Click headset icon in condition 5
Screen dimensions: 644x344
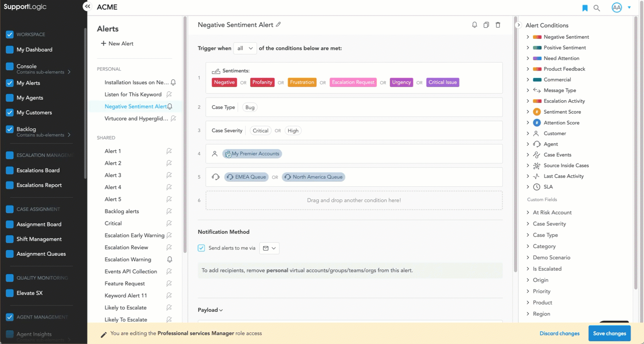[x=216, y=177]
